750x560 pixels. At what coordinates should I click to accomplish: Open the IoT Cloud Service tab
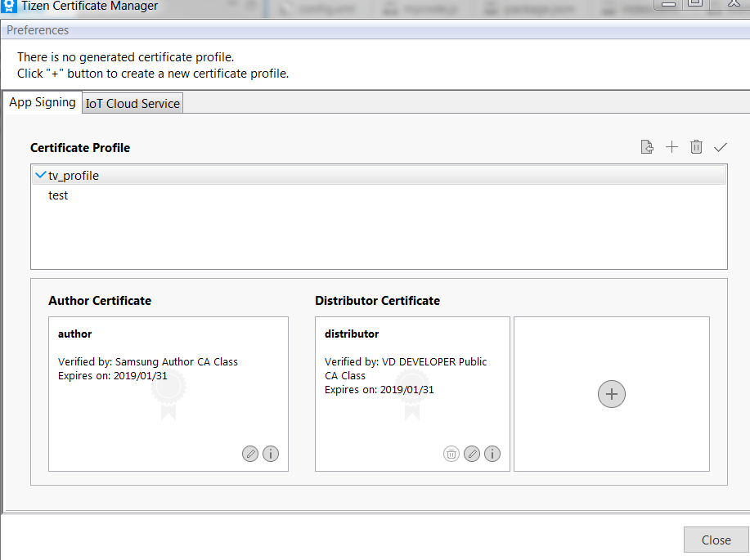132,104
